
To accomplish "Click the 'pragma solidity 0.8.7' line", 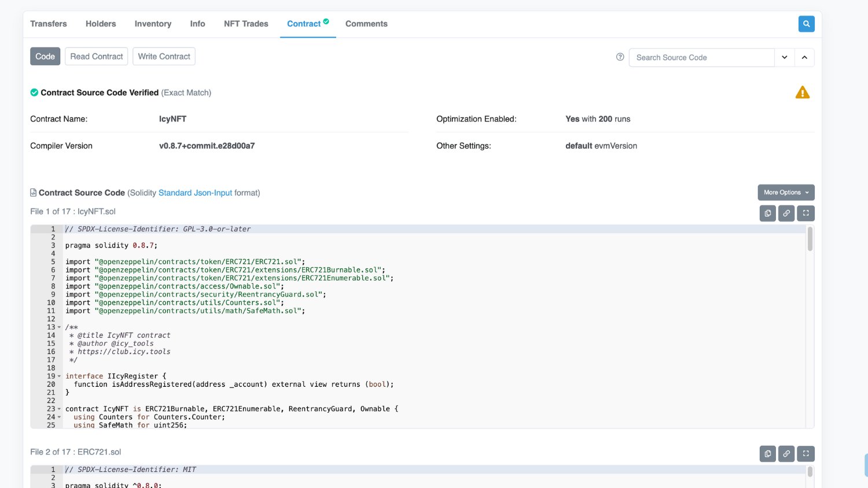I will (111, 245).
